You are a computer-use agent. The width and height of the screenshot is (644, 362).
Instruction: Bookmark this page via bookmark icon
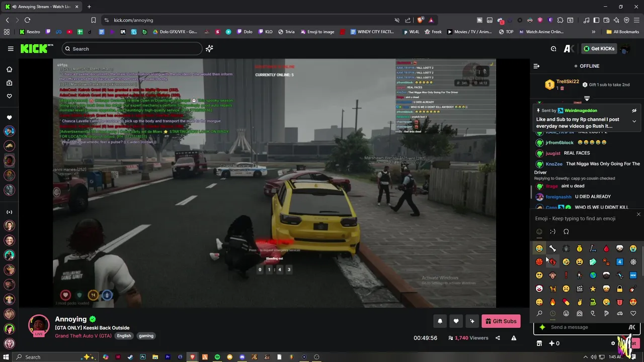[x=93, y=20]
